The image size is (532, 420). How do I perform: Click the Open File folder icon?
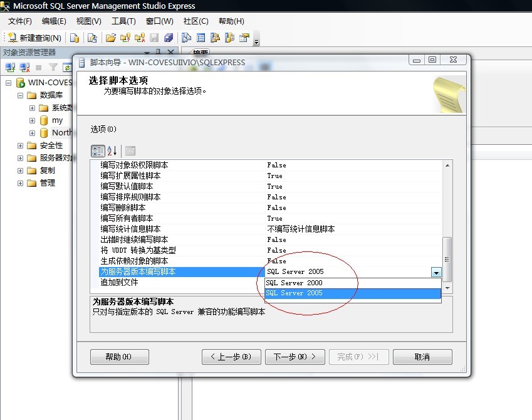(x=111, y=38)
